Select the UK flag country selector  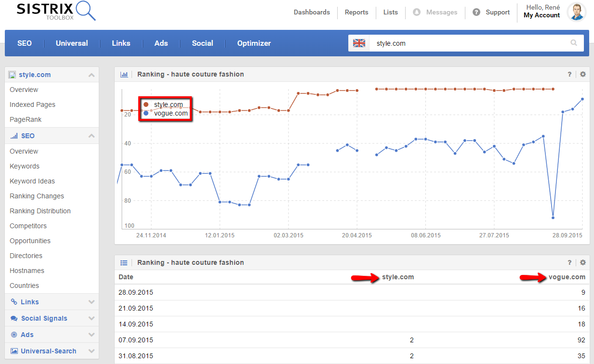click(359, 43)
